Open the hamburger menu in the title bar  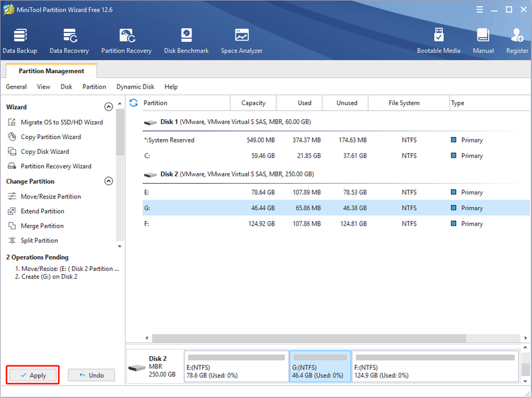click(479, 9)
